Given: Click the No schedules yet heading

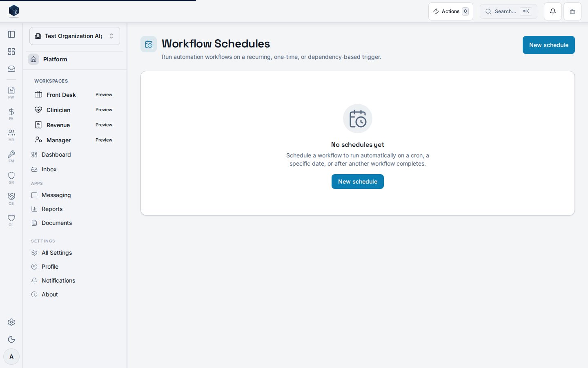Looking at the screenshot, I should point(358,145).
